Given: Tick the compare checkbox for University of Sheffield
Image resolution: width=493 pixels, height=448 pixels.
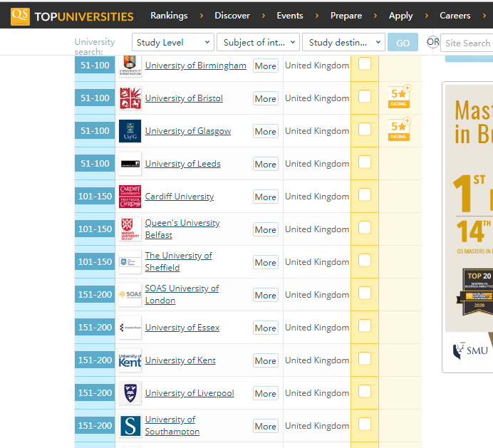Looking at the screenshot, I should 365,260.
